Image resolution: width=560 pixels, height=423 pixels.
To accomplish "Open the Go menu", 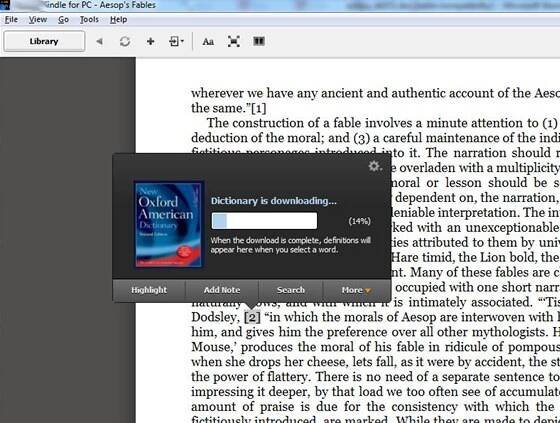I will coord(63,20).
